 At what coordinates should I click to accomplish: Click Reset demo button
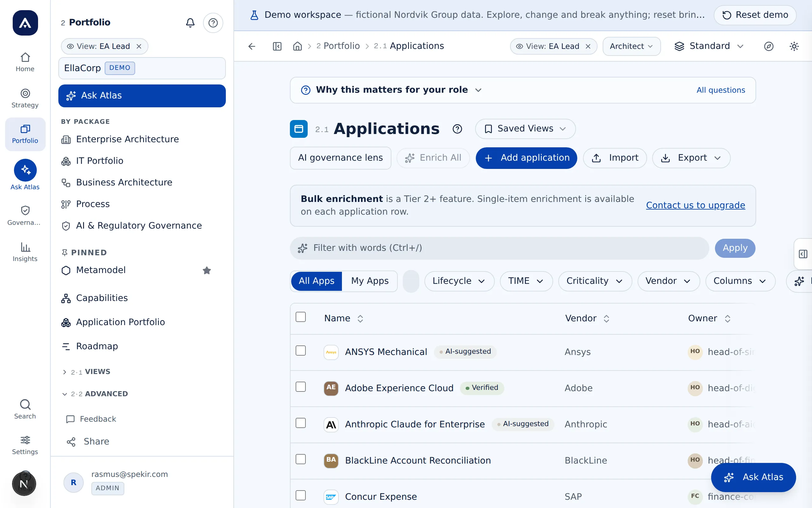(755, 15)
